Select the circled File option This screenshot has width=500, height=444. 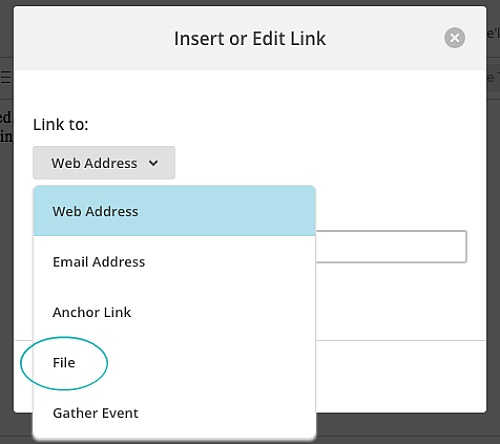click(64, 363)
